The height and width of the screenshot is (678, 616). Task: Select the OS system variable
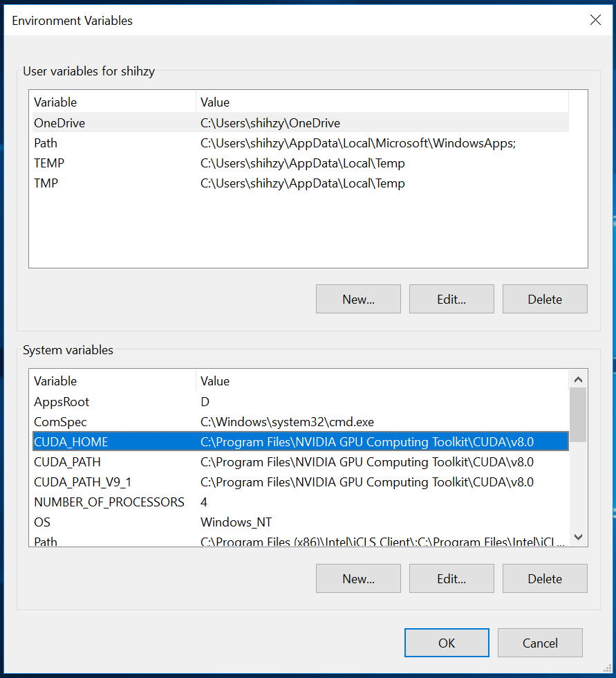coord(301,522)
